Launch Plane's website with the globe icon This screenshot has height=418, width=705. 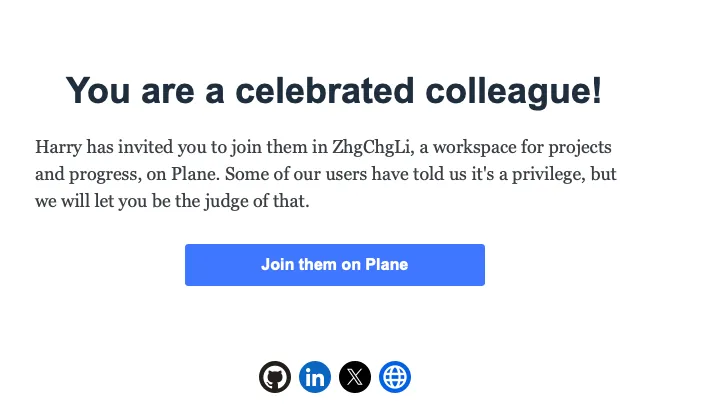pyautogui.click(x=395, y=377)
